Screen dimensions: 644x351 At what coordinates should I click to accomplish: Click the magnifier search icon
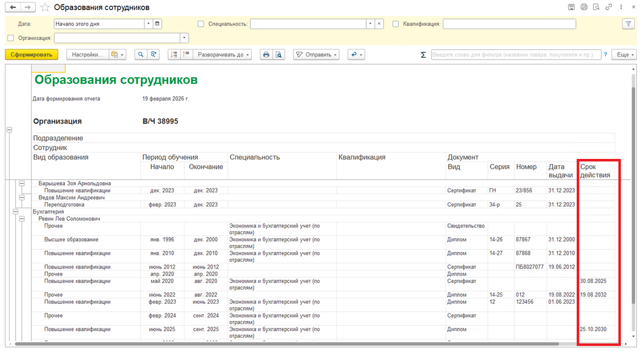(141, 55)
